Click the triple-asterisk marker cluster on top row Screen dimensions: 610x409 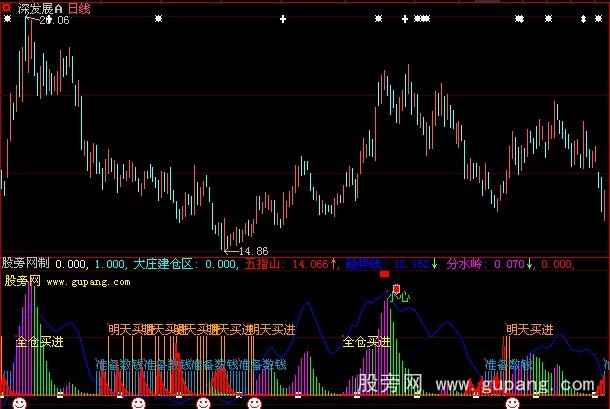click(x=422, y=19)
